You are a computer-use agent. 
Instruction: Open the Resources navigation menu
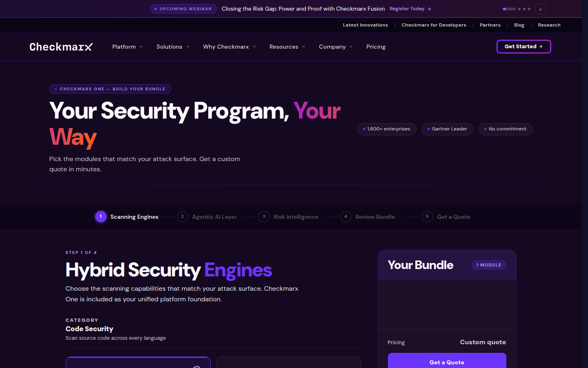pos(287,47)
